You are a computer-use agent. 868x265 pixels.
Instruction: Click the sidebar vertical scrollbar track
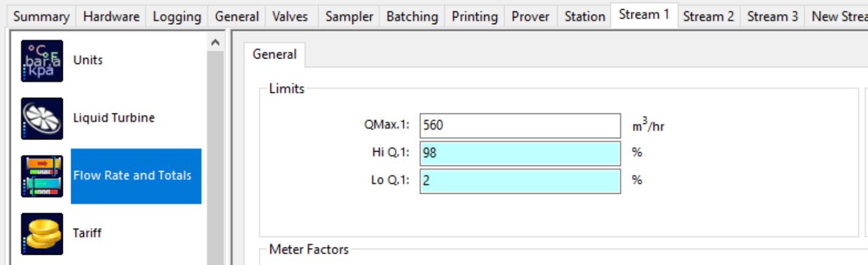[215, 158]
